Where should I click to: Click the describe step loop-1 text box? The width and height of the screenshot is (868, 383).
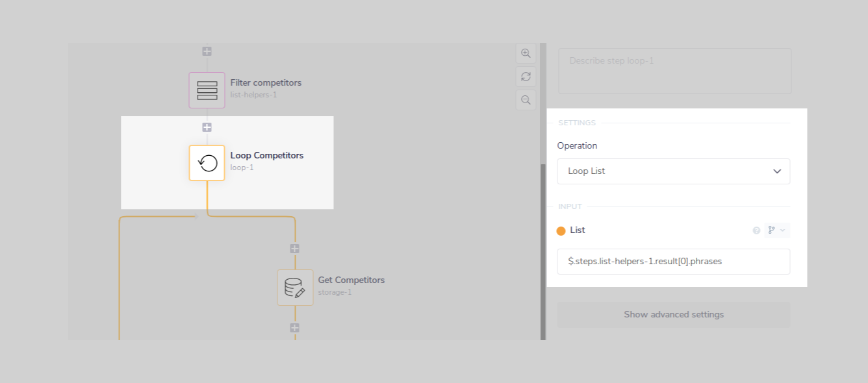674,71
